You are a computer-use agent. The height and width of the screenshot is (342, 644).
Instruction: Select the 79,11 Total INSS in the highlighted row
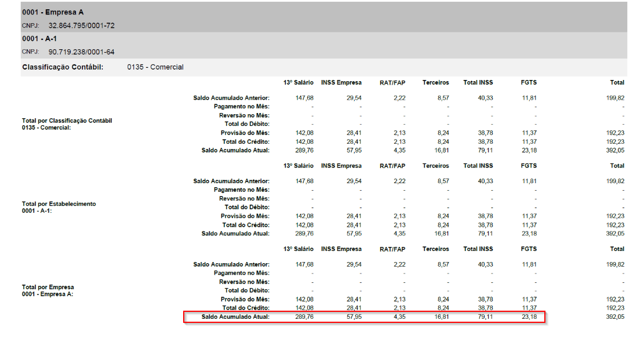point(483,317)
